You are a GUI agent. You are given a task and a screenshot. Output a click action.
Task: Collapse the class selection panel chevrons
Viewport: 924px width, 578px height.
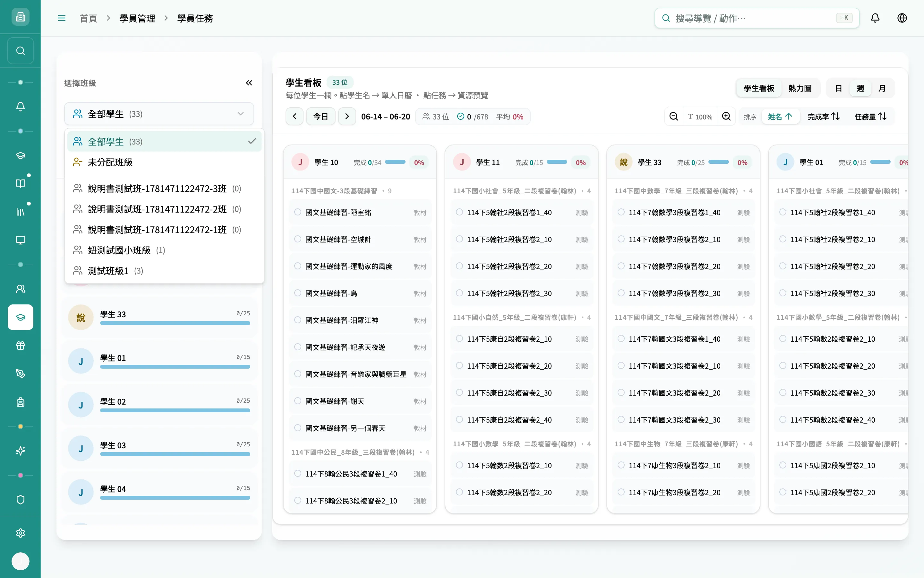click(x=249, y=83)
